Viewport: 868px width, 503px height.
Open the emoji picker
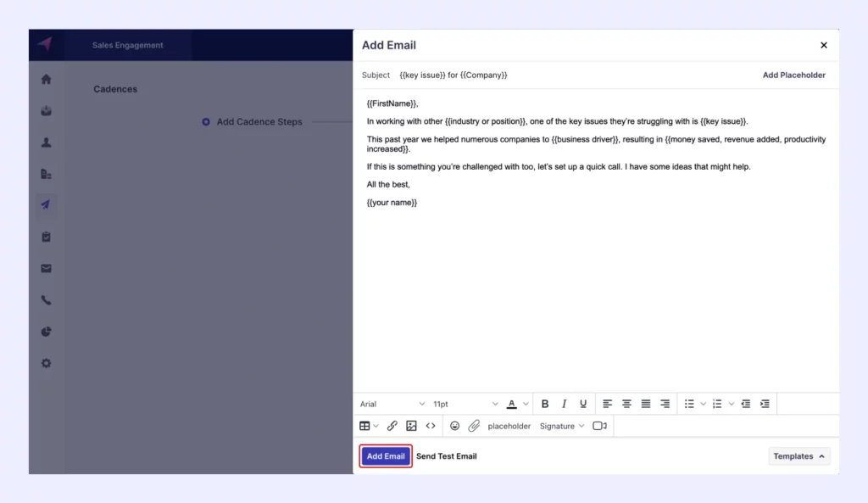pyautogui.click(x=455, y=425)
